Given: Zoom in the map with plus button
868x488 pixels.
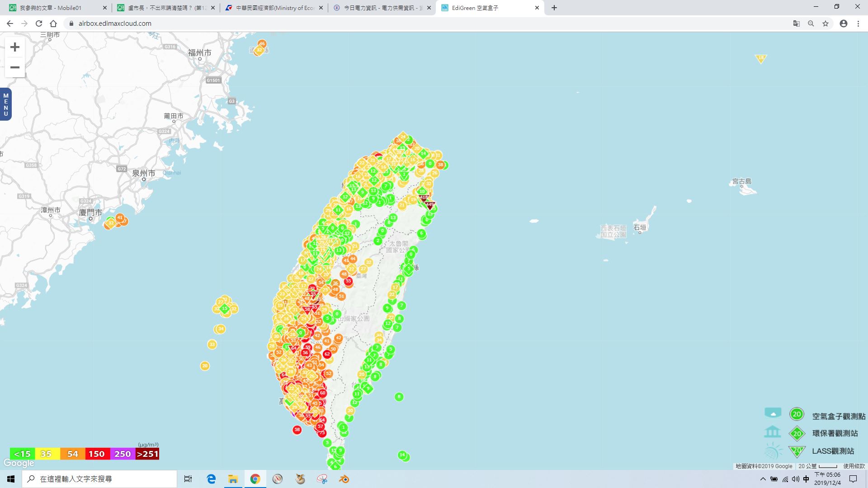Looking at the screenshot, I should tap(15, 47).
